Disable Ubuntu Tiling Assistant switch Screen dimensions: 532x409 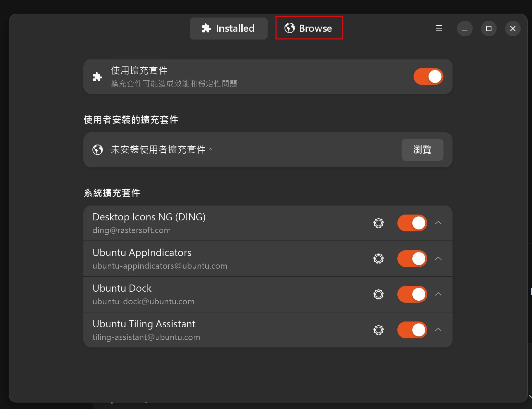coord(412,330)
